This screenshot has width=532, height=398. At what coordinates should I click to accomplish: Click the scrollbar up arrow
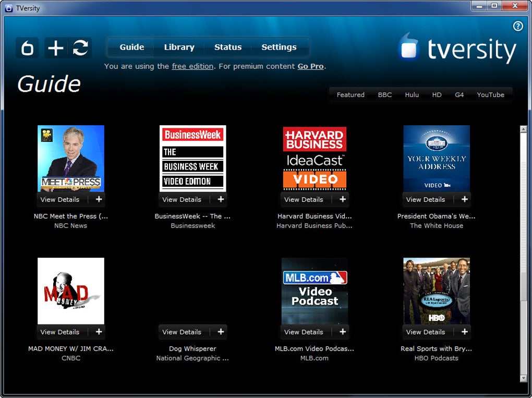click(x=524, y=129)
